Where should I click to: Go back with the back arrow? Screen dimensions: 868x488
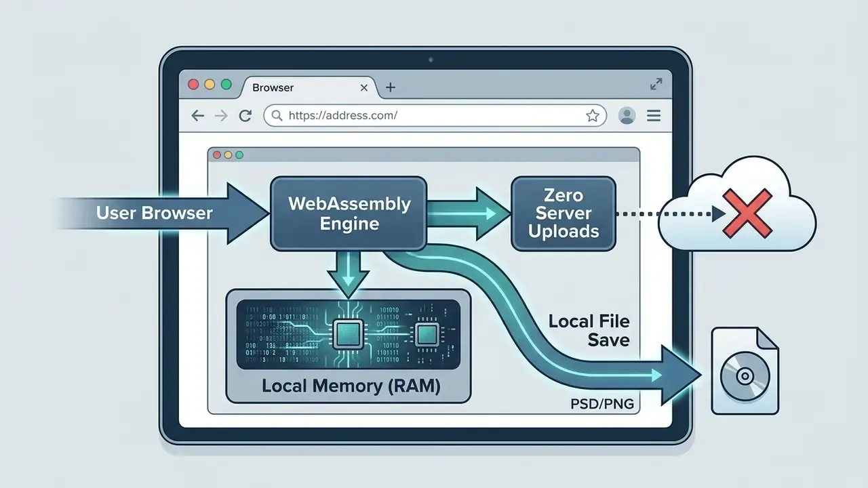pos(197,116)
